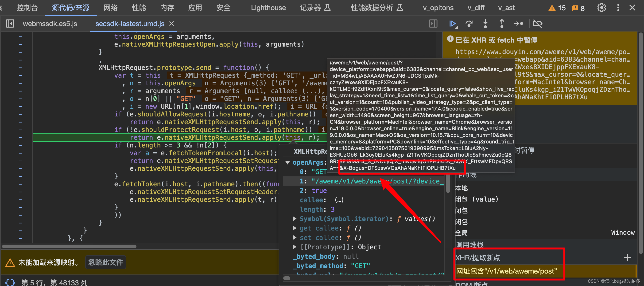Click the Resume script execution icon
Viewport: 644px width, 286px height.
(453, 24)
